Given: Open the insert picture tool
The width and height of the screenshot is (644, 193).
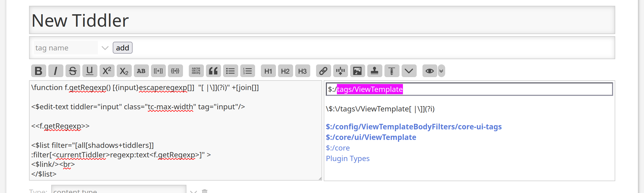Looking at the screenshot, I should tap(357, 71).
